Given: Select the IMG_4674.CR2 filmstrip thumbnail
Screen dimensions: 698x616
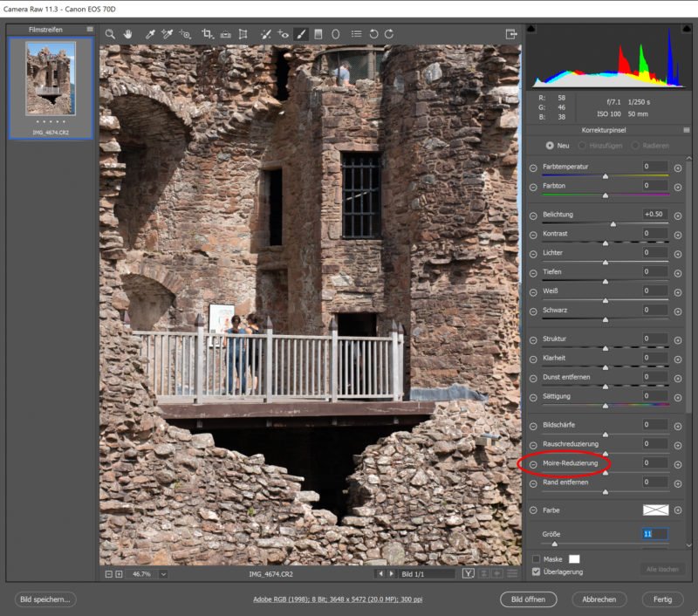Looking at the screenshot, I should click(50, 79).
